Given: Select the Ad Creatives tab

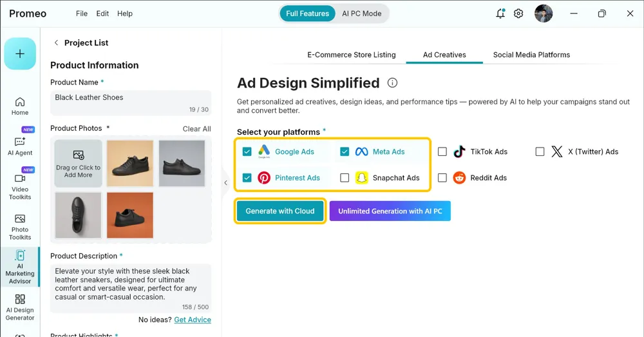Looking at the screenshot, I should click(x=444, y=55).
